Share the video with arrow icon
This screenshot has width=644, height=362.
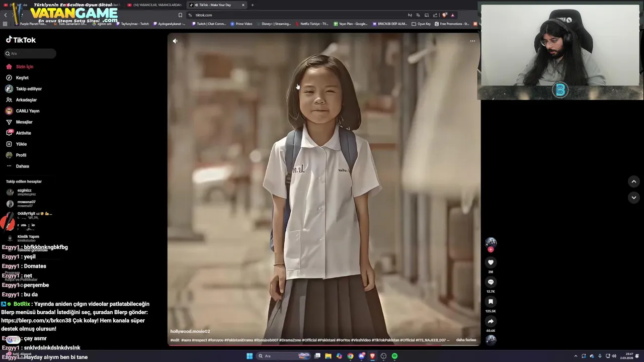(x=491, y=321)
